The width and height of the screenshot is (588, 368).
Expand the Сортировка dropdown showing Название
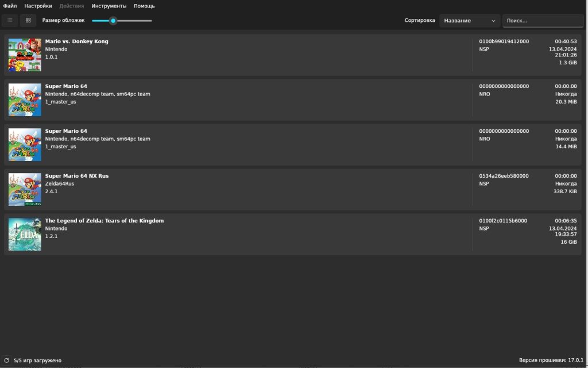pyautogui.click(x=470, y=21)
